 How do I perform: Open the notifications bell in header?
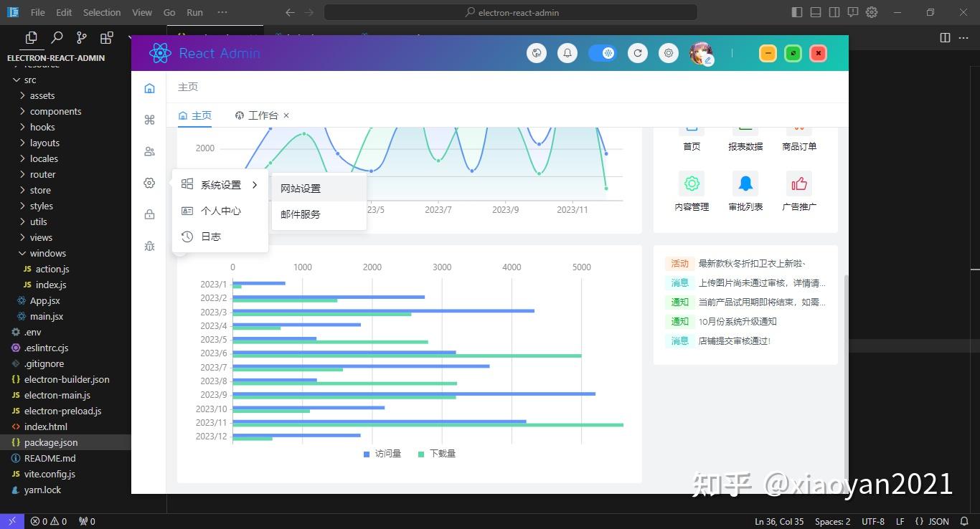[x=567, y=52]
